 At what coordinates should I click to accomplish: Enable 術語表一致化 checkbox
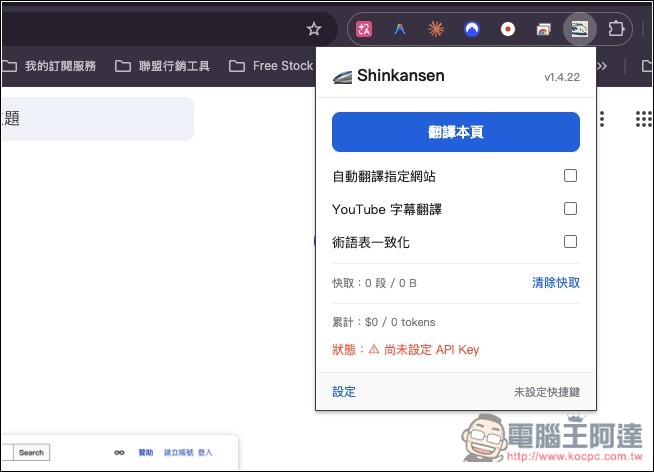pos(570,241)
